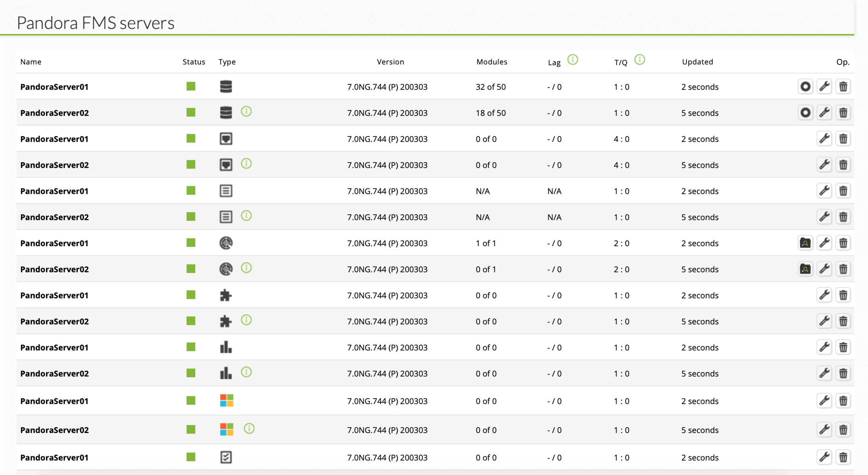Delete the server using trash icon in 18 of 50 row

tap(843, 113)
